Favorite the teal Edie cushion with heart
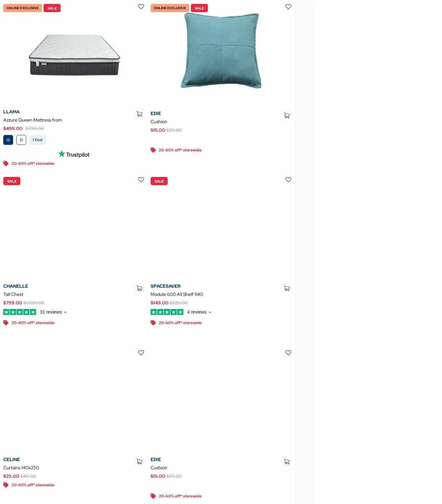 point(288,7)
